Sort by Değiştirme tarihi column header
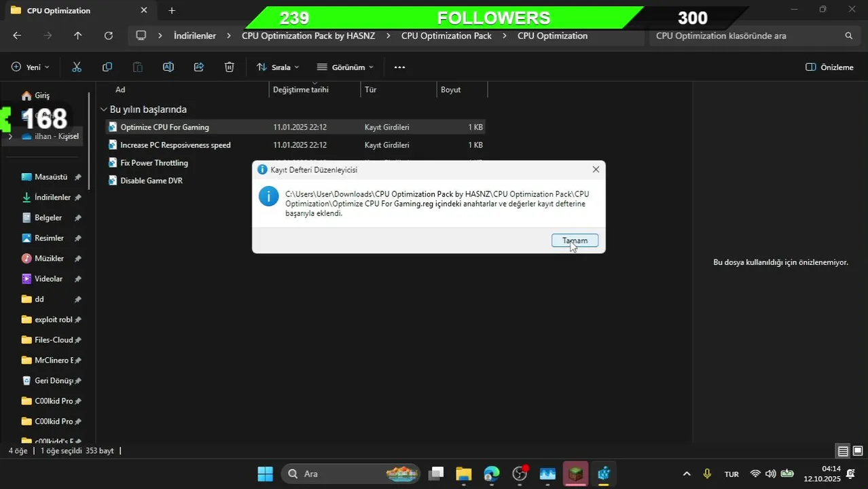The height and width of the screenshot is (489, 868). click(301, 90)
